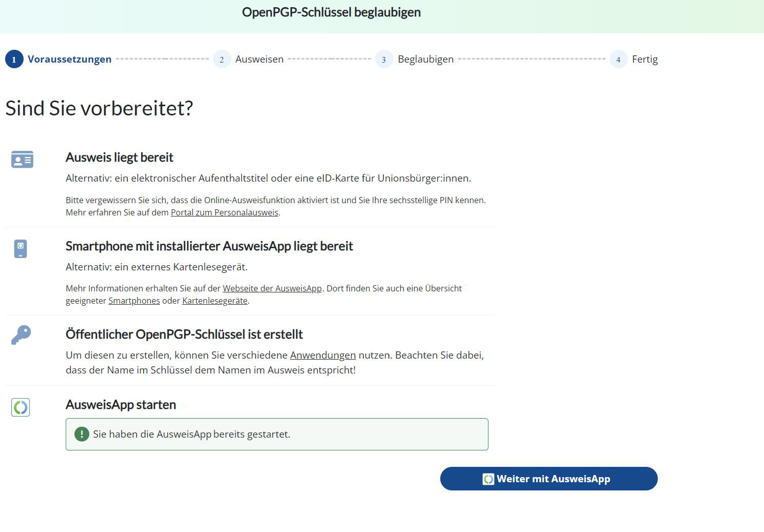Image resolution: width=764 pixels, height=532 pixels.
Task: Click the ID card icon
Action: coord(22,160)
